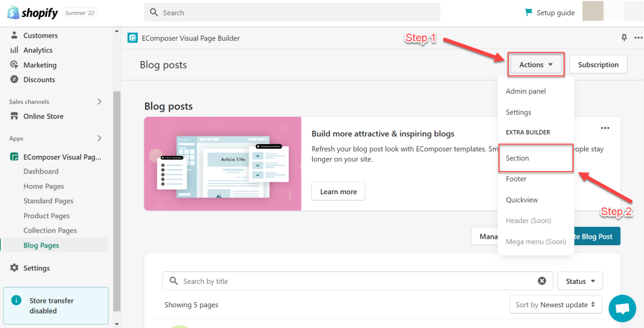The width and height of the screenshot is (644, 328).
Task: Open the Shopify Settings sidebar link
Action: pyautogui.click(x=36, y=268)
